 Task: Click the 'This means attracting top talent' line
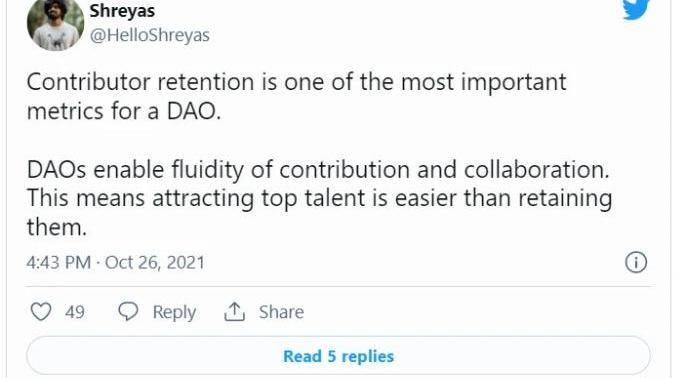[319, 198]
